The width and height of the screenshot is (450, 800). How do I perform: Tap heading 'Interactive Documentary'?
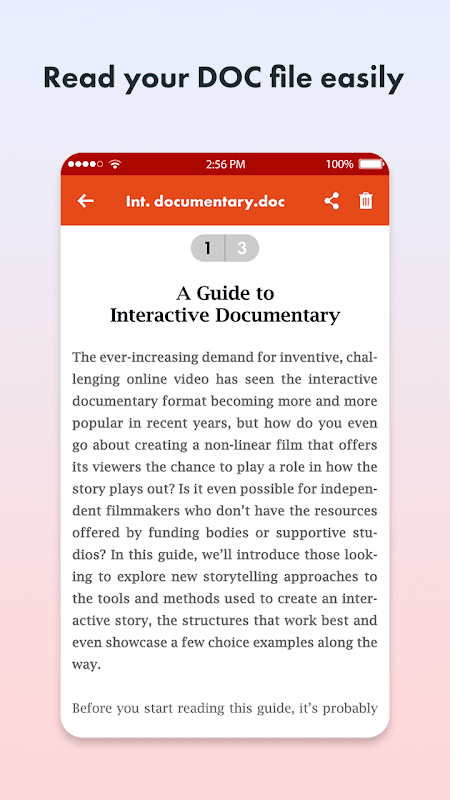pyautogui.click(x=225, y=316)
